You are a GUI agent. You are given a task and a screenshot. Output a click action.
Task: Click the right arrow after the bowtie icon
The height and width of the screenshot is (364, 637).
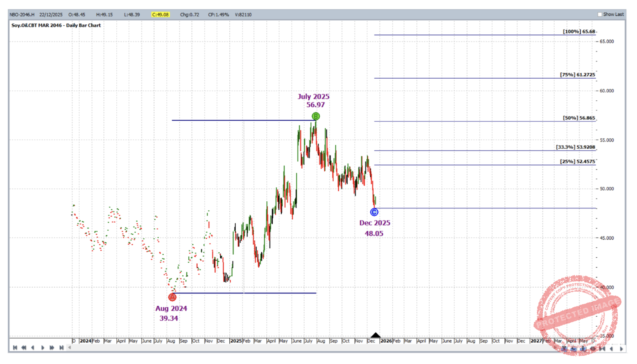(621, 349)
